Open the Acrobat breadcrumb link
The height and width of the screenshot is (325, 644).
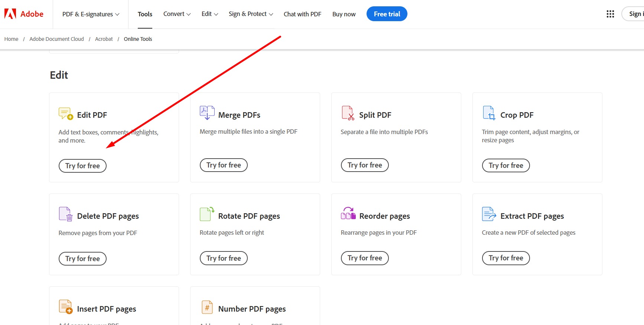point(104,39)
